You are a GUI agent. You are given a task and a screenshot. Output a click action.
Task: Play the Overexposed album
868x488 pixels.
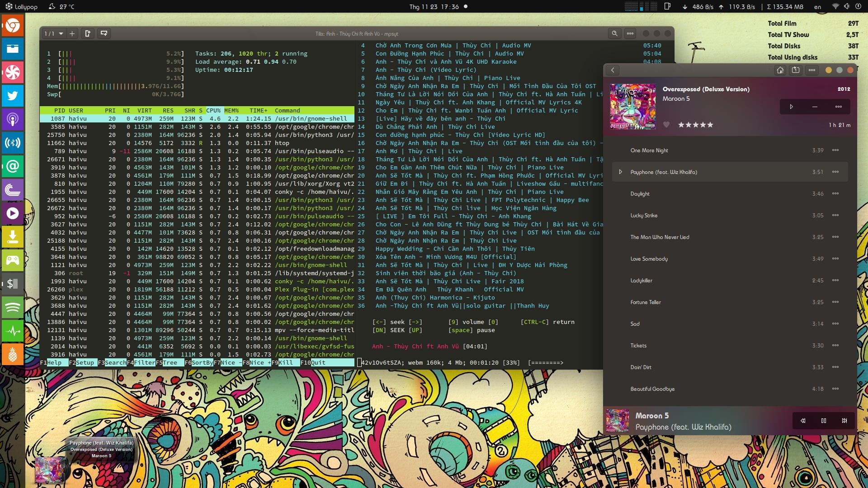pyautogui.click(x=791, y=107)
